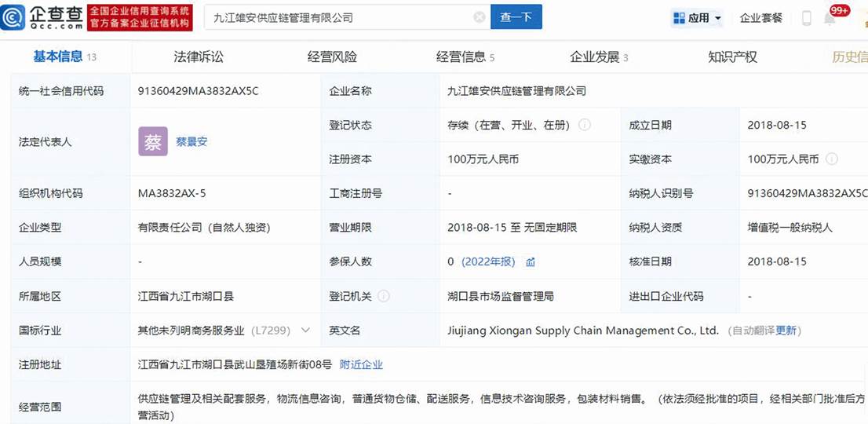Click the 蔡 avatar of legal representative
Screen dimensions: 868x424
click(153, 141)
